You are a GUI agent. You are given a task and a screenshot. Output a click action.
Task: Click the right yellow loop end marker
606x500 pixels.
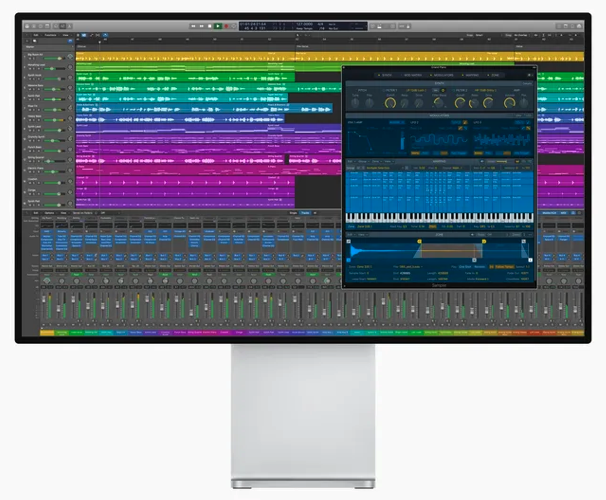(484, 241)
